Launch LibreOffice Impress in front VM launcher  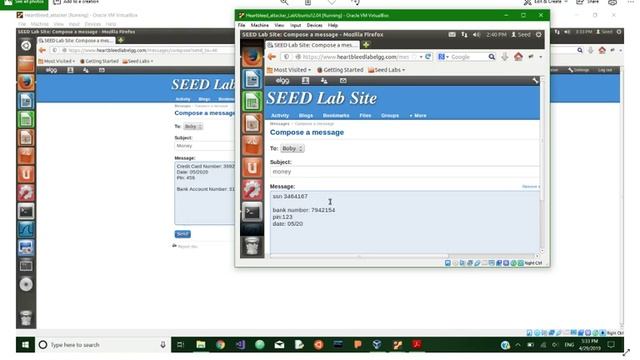(252, 123)
